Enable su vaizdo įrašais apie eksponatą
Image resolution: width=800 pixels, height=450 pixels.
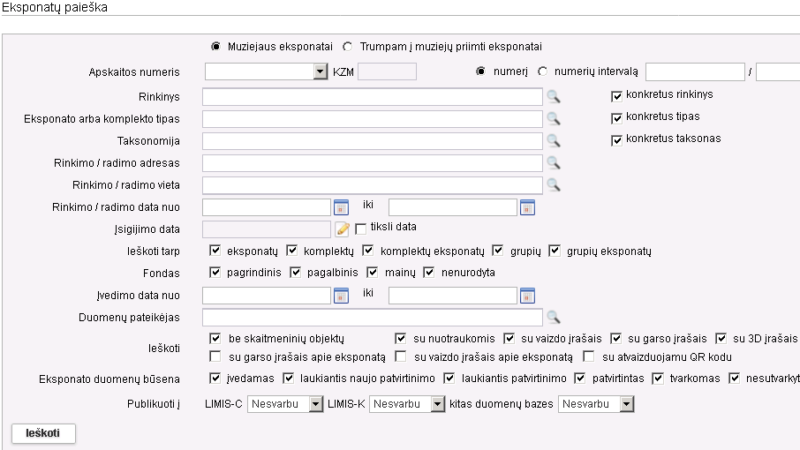(x=401, y=356)
